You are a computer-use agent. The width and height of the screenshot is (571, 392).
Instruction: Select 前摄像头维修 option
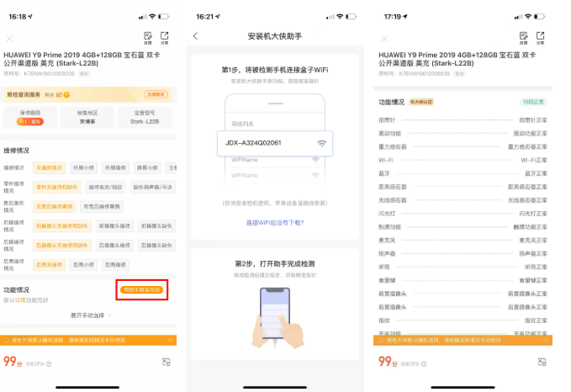[114, 226]
